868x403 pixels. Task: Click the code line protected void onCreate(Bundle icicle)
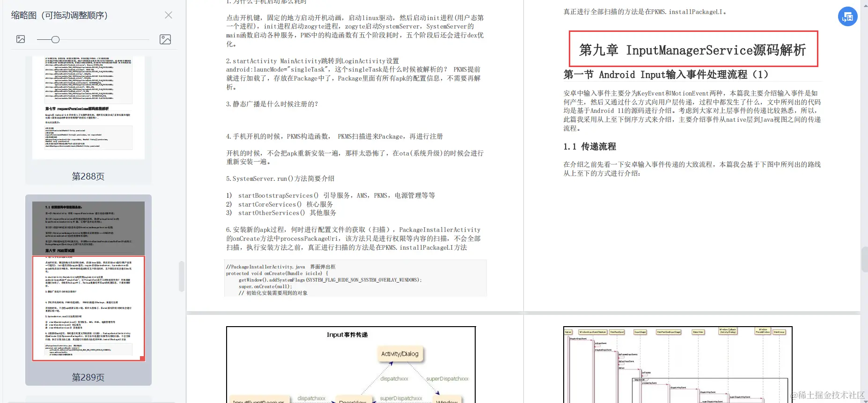(x=277, y=273)
